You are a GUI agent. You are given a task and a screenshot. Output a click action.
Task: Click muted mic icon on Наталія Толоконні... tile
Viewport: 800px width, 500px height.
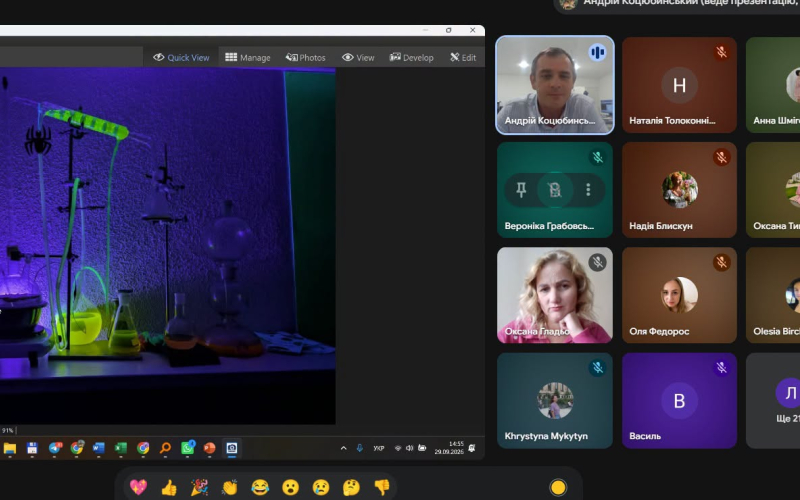click(721, 52)
